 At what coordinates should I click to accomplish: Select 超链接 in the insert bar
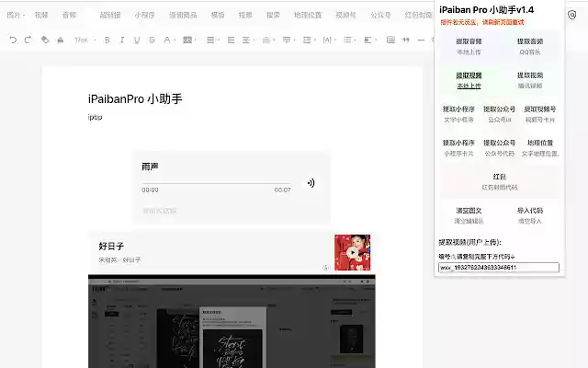(x=110, y=15)
